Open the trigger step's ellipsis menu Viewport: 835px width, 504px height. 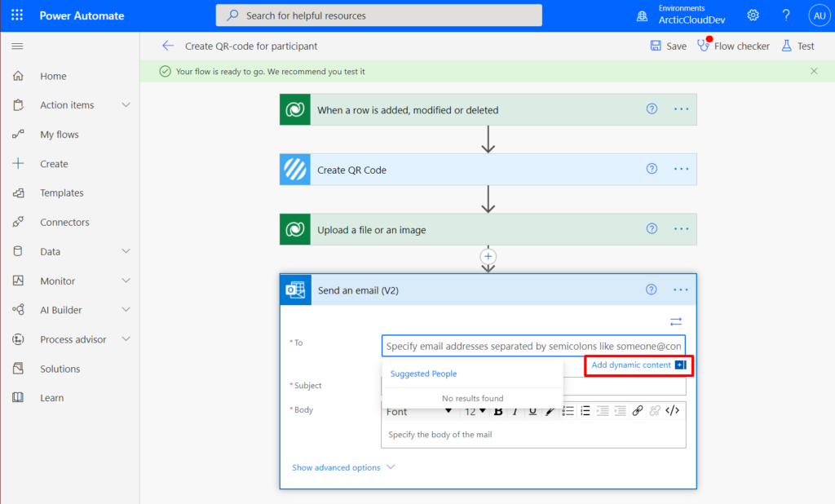(x=681, y=109)
